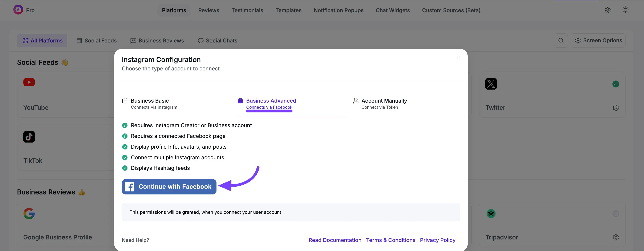This screenshot has width=644, height=251.
Task: Switch to the Reviews menu item
Action: click(x=208, y=10)
